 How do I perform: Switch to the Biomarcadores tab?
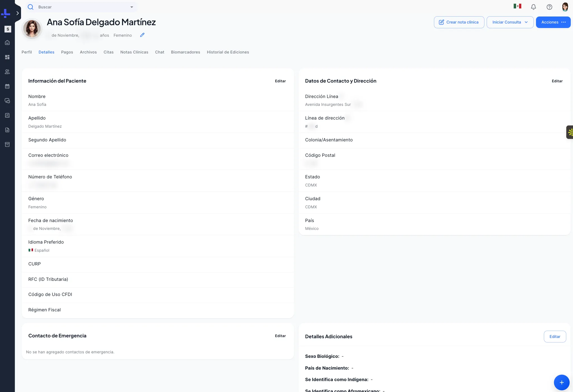coord(186,52)
